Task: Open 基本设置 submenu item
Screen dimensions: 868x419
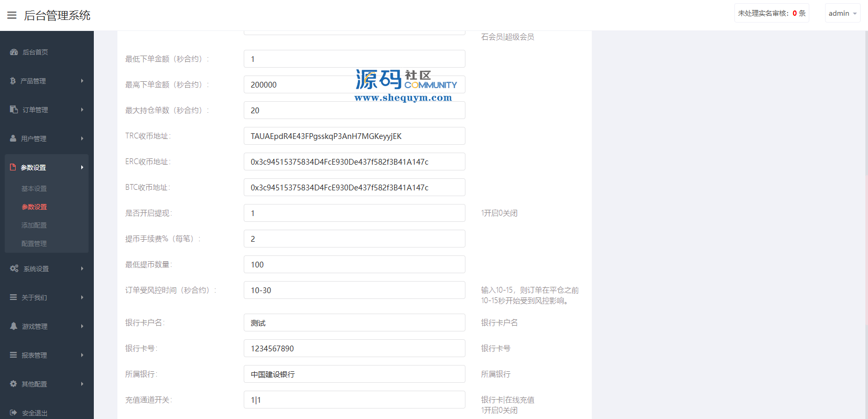Action: [x=34, y=189]
